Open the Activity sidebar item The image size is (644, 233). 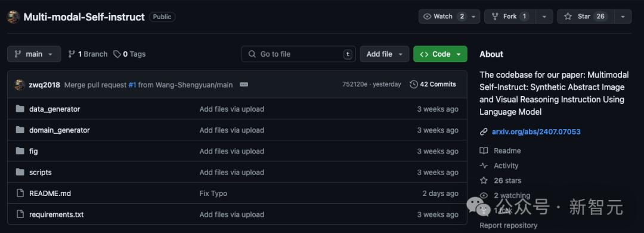point(499,165)
